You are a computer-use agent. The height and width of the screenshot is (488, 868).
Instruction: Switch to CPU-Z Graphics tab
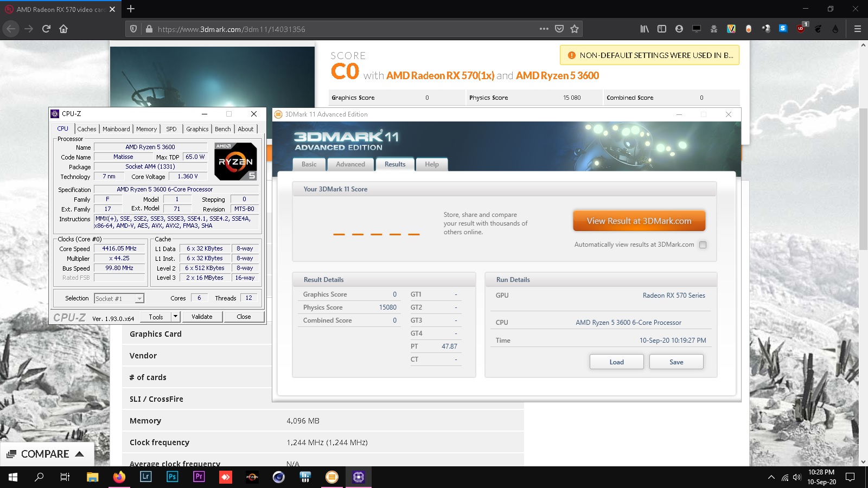click(197, 129)
